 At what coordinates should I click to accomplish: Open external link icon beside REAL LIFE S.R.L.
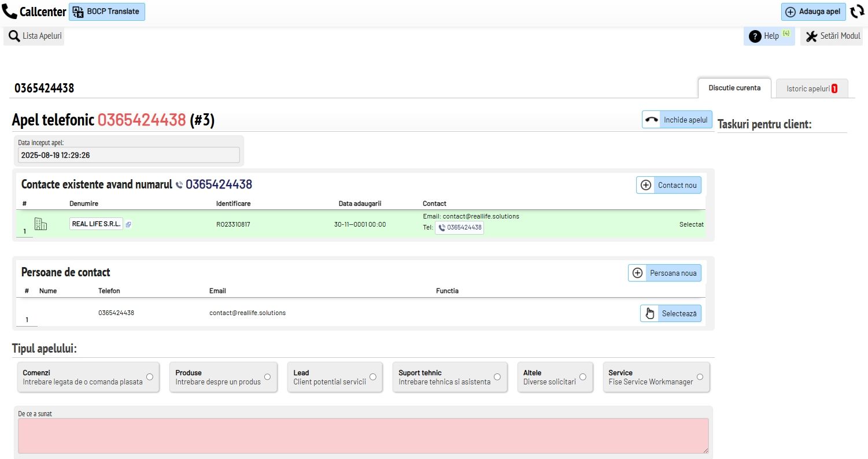tap(128, 224)
